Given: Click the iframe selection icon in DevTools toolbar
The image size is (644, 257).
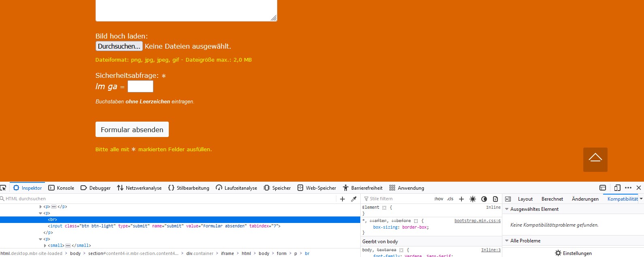Looking at the screenshot, I should [x=603, y=188].
